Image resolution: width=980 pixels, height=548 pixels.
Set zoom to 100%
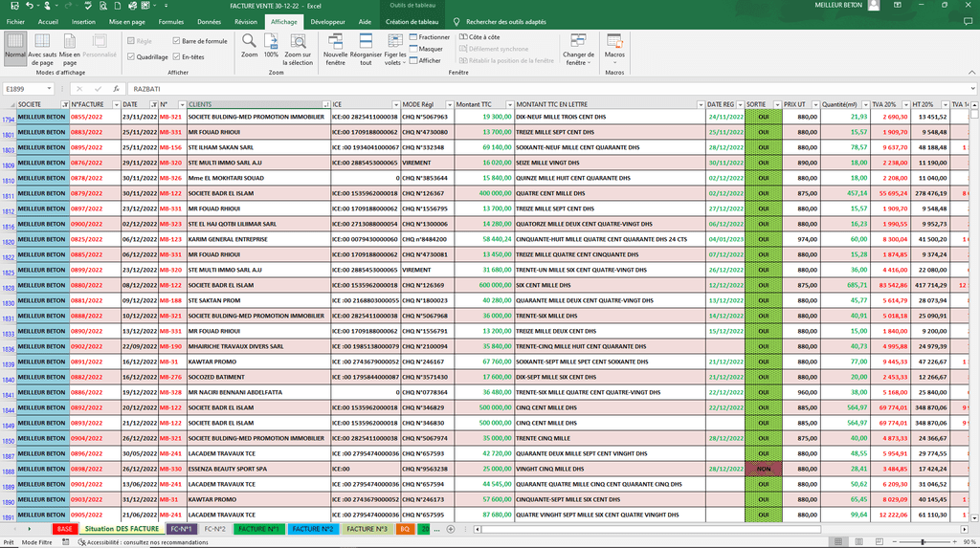[x=271, y=46]
